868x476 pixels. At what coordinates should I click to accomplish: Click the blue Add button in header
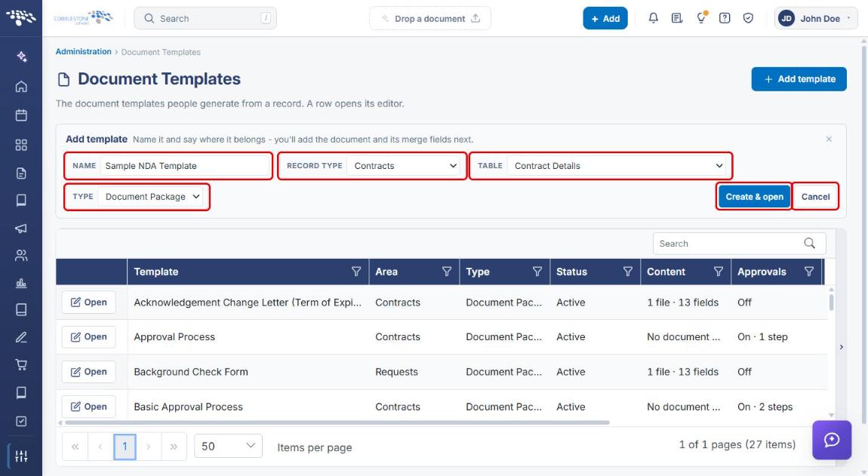[x=605, y=18]
